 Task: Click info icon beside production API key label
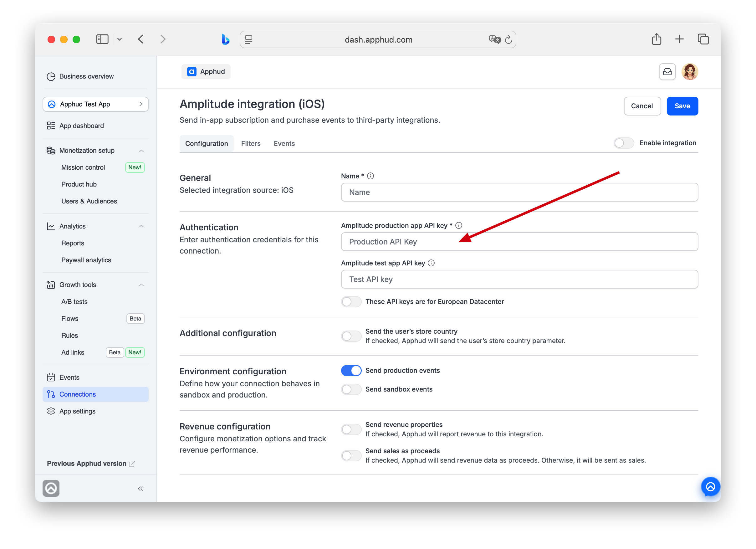[459, 226]
